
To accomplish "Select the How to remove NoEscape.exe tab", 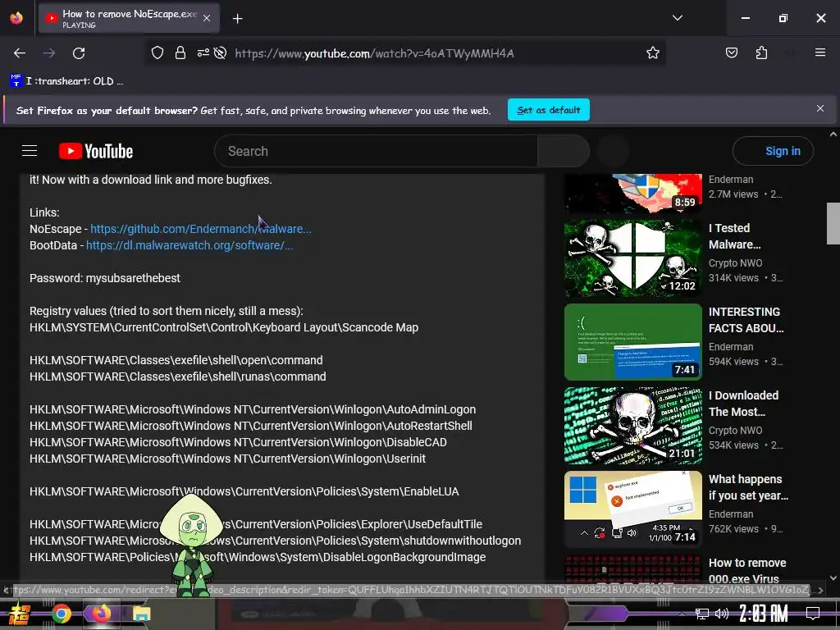I will tap(129, 18).
